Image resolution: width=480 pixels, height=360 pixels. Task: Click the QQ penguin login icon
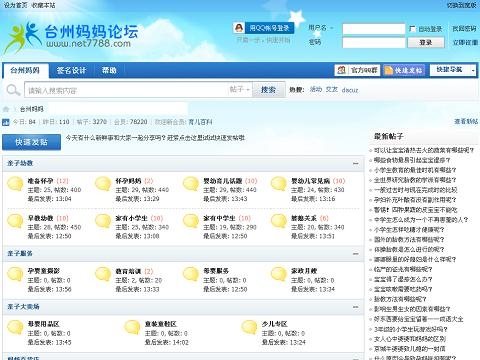[239, 28]
